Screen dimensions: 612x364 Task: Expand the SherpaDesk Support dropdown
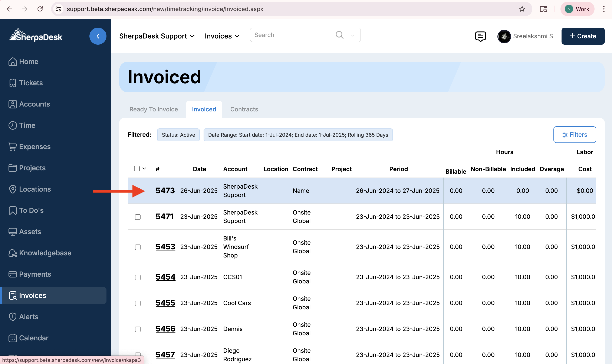click(157, 36)
